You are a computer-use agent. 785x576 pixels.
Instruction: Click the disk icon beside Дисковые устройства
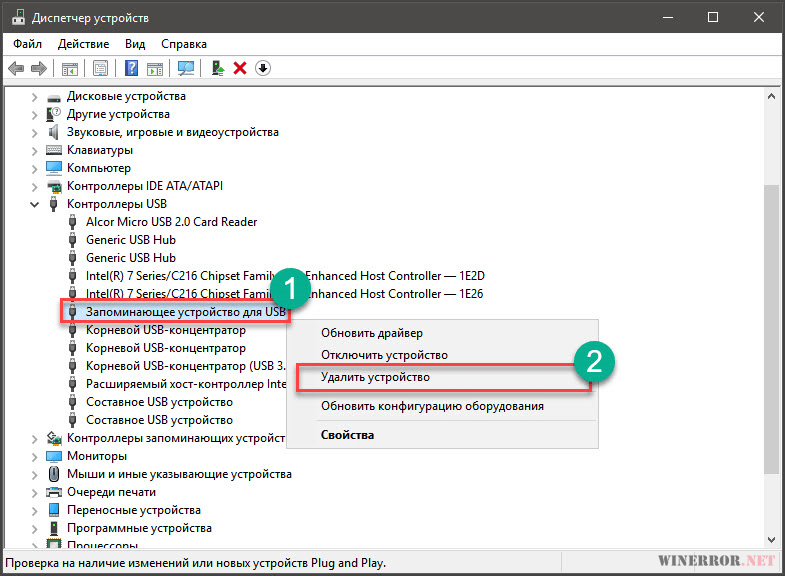54,98
